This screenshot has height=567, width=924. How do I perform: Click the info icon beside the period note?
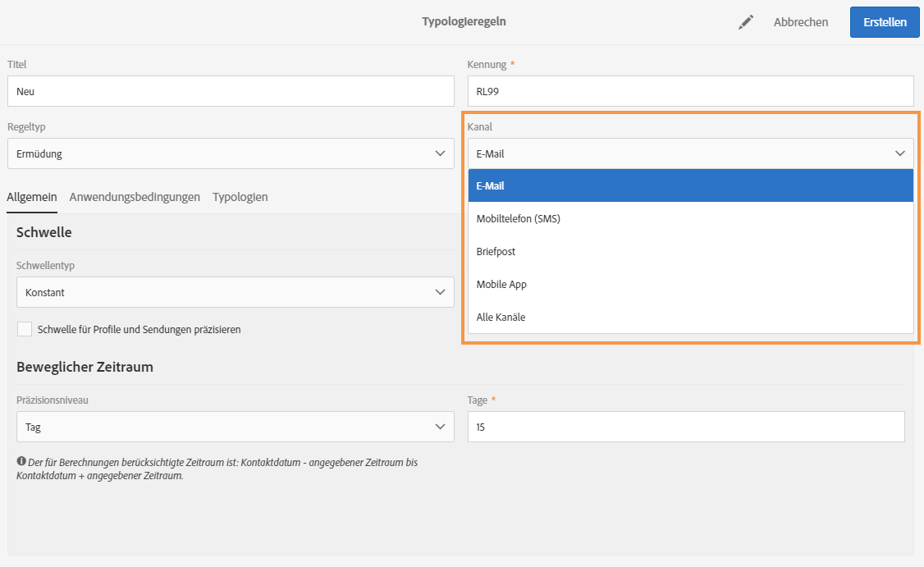[21, 462]
